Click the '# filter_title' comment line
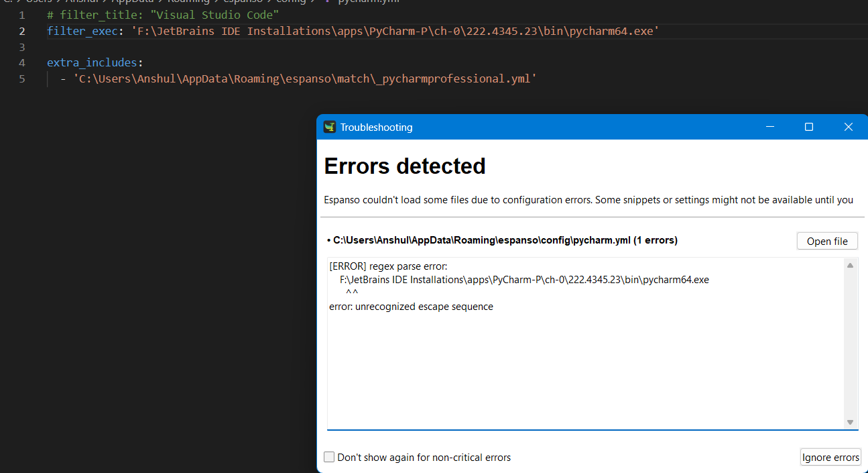 [x=163, y=15]
